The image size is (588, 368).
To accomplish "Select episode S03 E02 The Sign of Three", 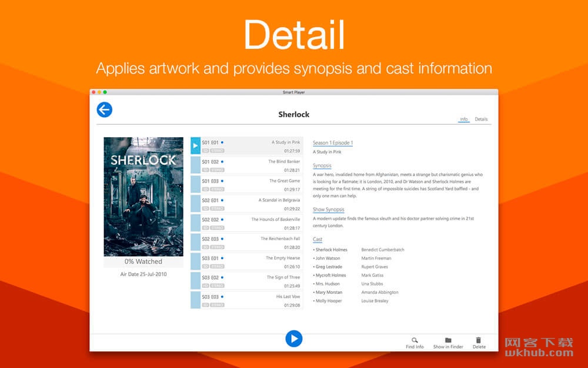I will (246, 281).
